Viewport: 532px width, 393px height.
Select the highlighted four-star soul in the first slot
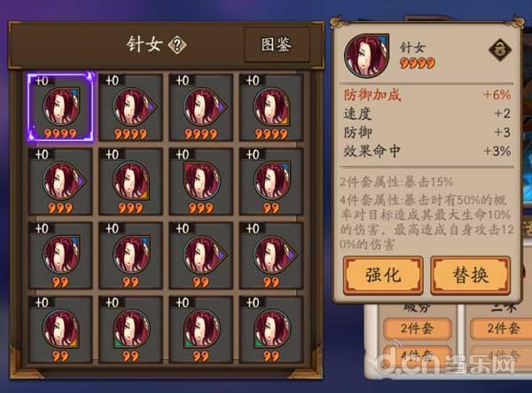point(60,107)
